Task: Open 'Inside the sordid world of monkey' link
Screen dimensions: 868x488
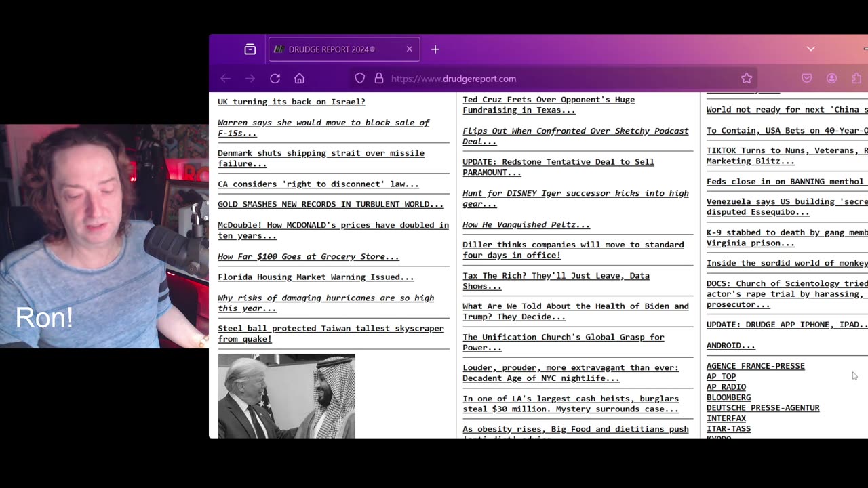Action: click(x=787, y=263)
